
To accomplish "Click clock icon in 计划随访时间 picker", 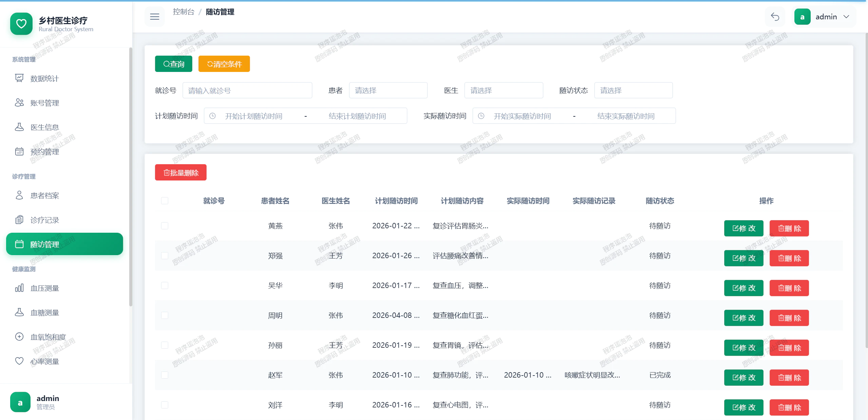I will click(212, 116).
